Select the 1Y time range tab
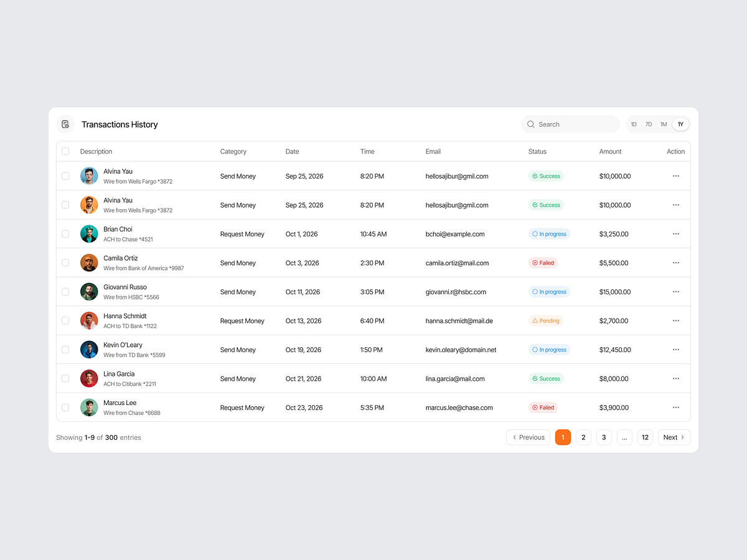Image resolution: width=747 pixels, height=560 pixels. 680,124
